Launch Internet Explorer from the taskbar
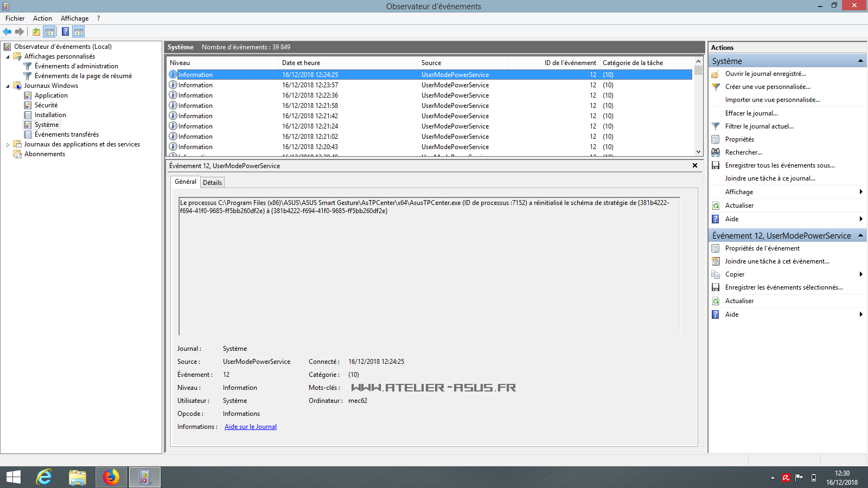 point(44,477)
